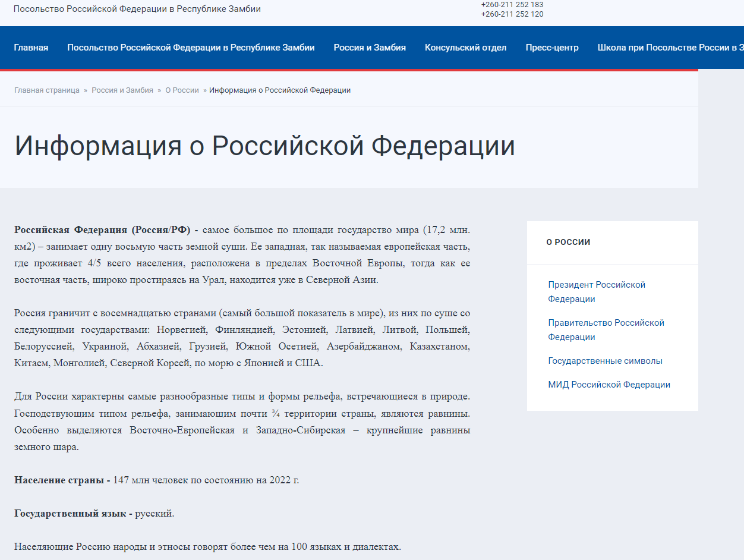Follow the О России breadcrumb link
744x560 pixels.
pos(182,90)
